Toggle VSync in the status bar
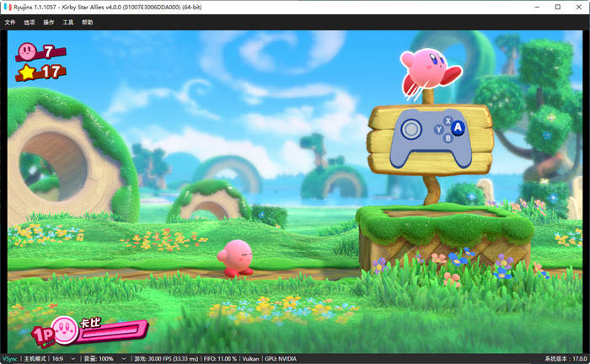Screen dimensions: 590x364 tap(9, 358)
